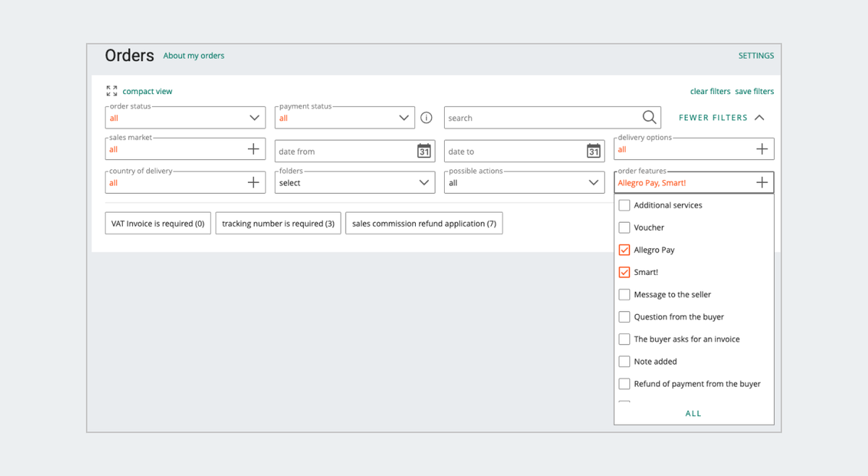This screenshot has width=868, height=476.
Task: Click the ALL button in order features list
Action: click(x=693, y=414)
